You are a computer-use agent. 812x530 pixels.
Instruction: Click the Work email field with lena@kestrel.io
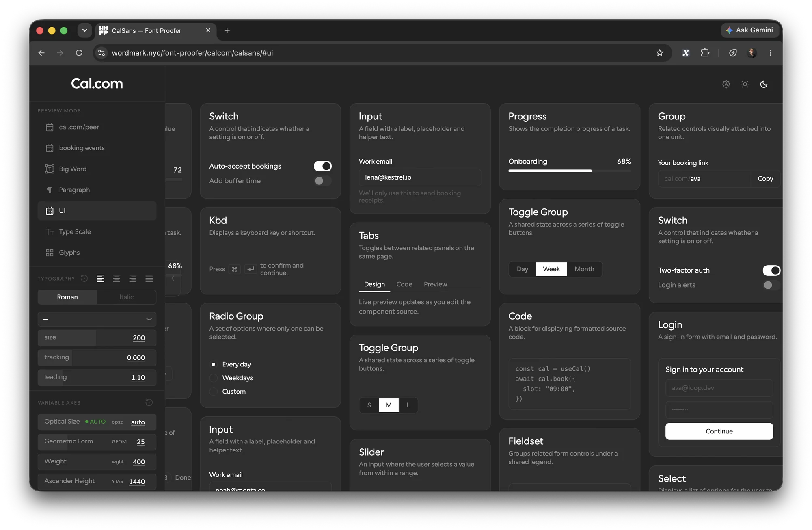[x=420, y=177]
